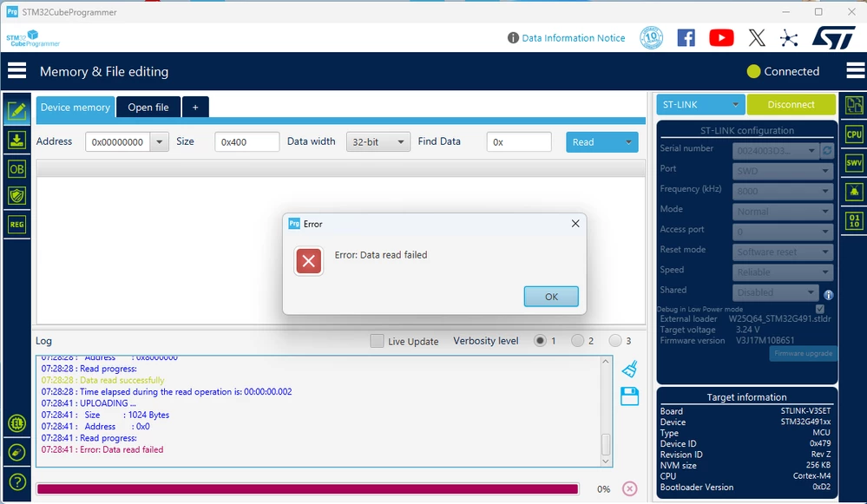Screen dimensions: 867x504
Task: Click the 01 10 binary icon
Action: tap(854, 221)
